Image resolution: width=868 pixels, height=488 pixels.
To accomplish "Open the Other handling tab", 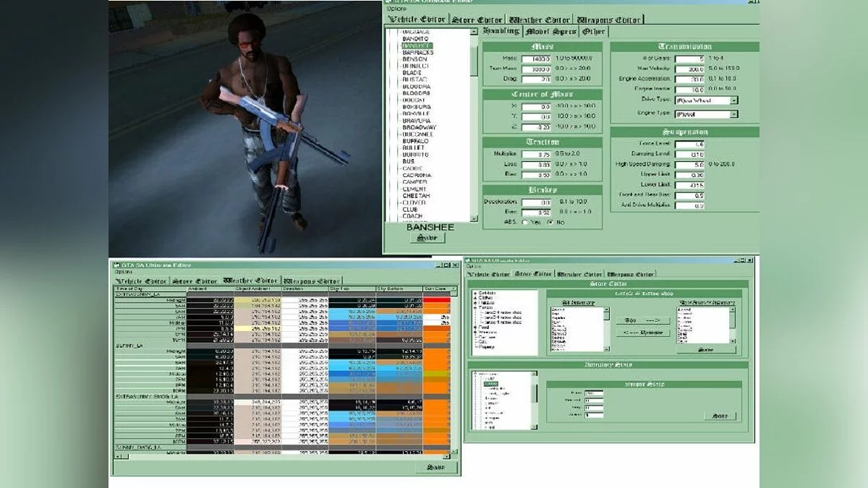I will coord(594,32).
